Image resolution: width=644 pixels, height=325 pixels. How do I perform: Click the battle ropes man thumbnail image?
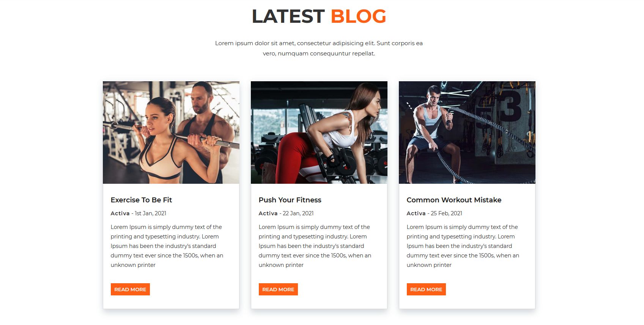pos(467,133)
